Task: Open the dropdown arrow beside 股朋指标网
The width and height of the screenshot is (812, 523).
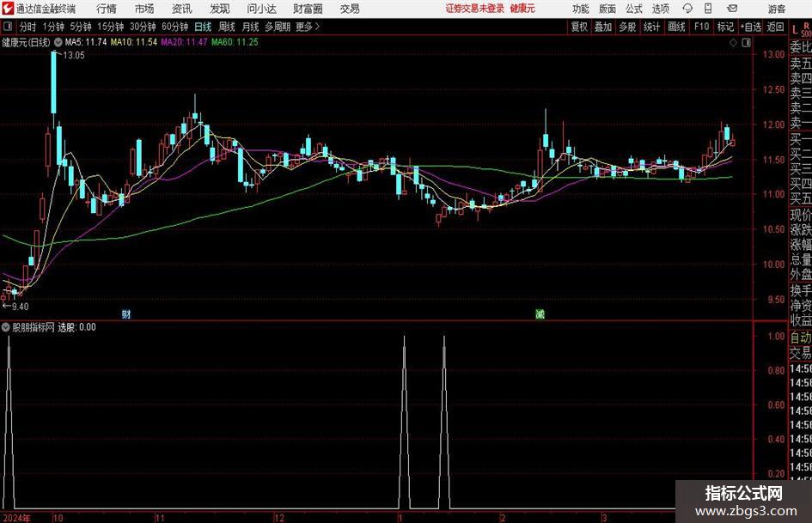Action: pyautogui.click(x=6, y=327)
